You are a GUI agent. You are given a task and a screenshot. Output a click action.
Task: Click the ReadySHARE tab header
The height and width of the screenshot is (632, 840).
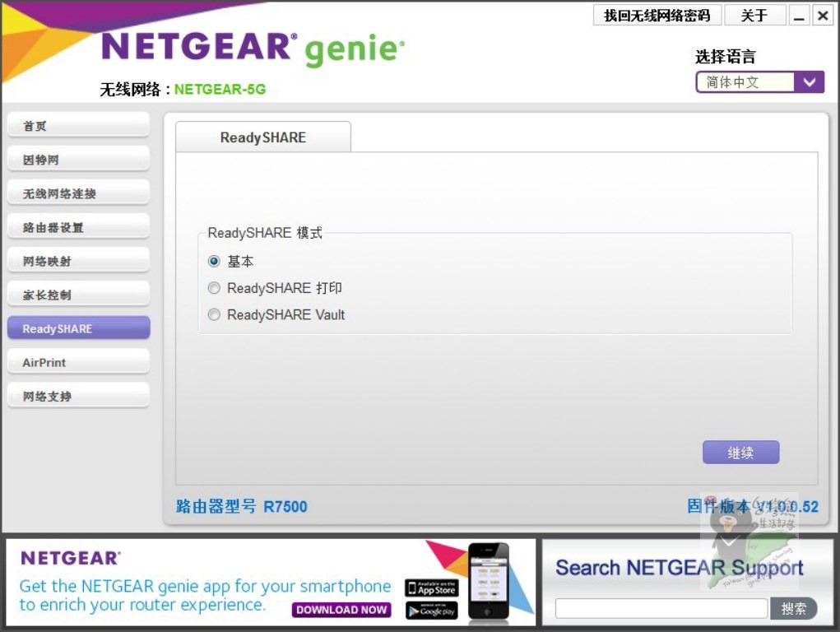click(x=263, y=137)
